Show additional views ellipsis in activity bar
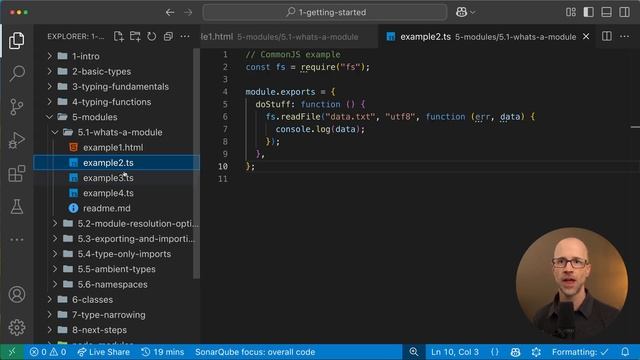 17,240
